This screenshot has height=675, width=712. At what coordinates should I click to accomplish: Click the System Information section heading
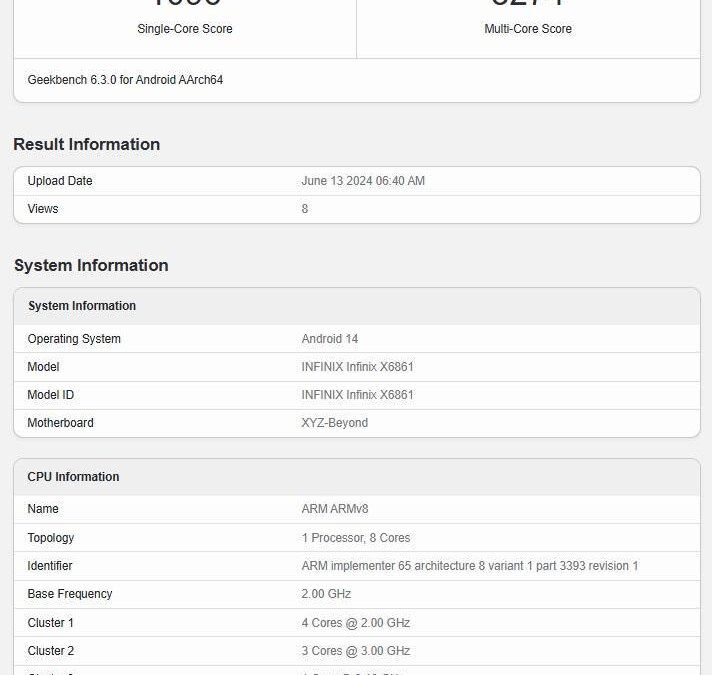[91, 265]
